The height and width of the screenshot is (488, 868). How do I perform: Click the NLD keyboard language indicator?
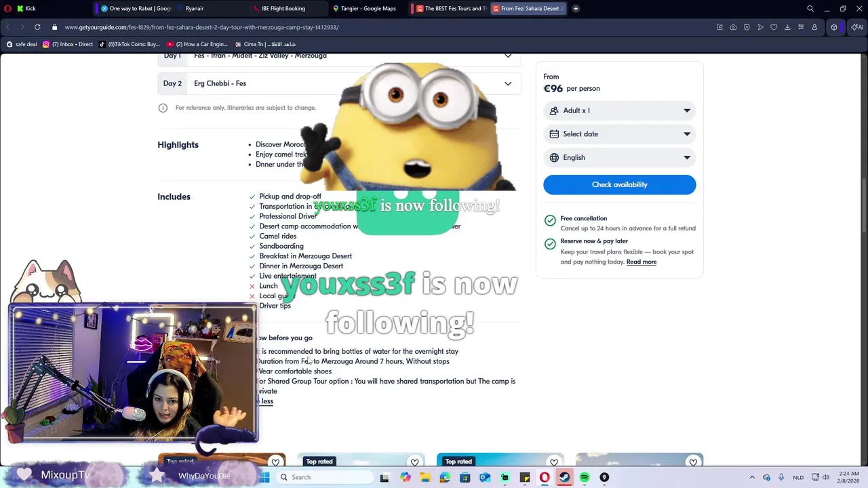point(798,477)
